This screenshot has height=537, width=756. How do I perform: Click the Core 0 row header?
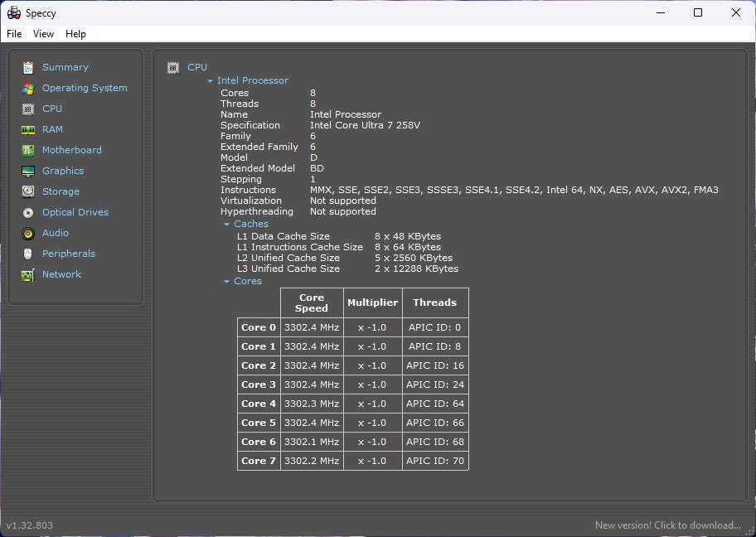(x=259, y=327)
